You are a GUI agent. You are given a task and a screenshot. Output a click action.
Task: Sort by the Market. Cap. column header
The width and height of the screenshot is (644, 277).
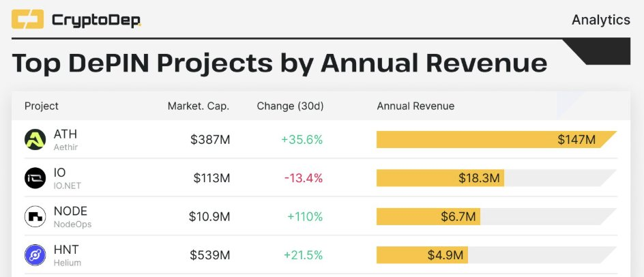[x=199, y=106]
